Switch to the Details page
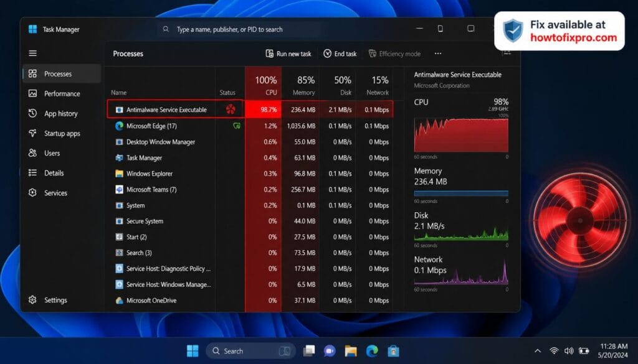638x364 pixels. click(62, 173)
